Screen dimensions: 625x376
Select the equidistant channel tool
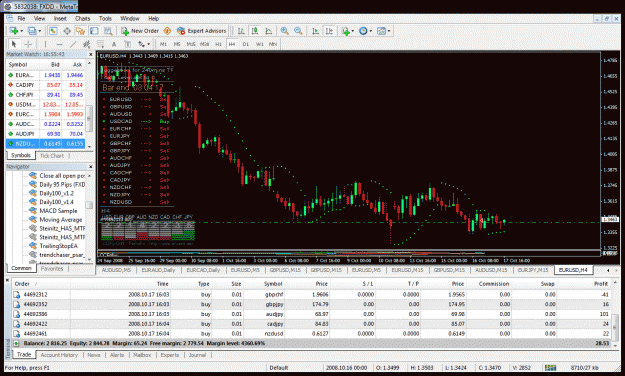point(86,44)
